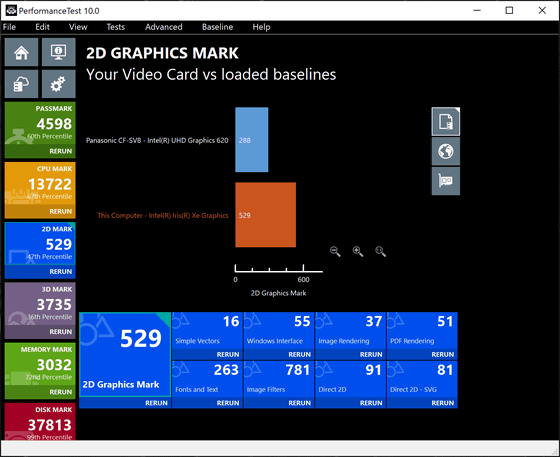Image resolution: width=560 pixels, height=457 pixels.
Task: Open the View menu
Action: click(78, 27)
